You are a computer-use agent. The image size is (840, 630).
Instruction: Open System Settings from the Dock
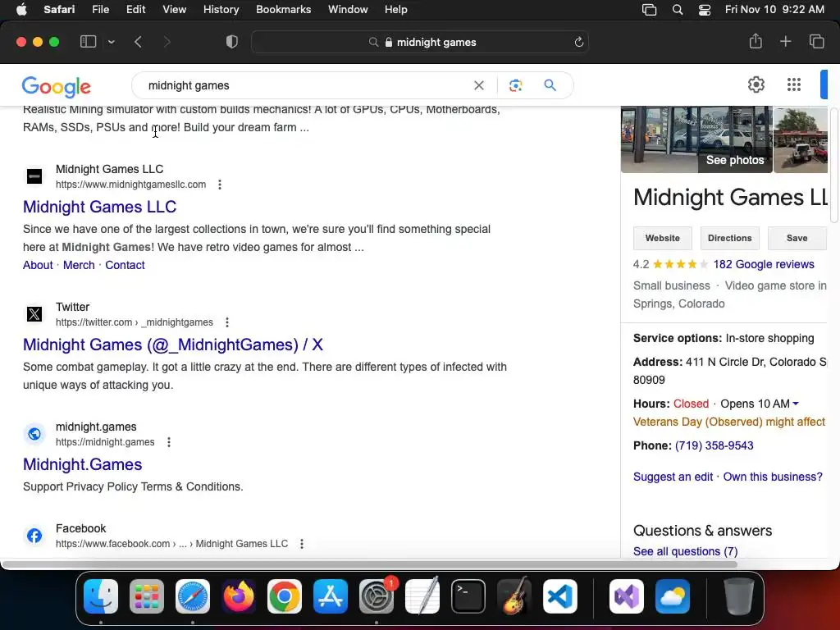(x=377, y=596)
